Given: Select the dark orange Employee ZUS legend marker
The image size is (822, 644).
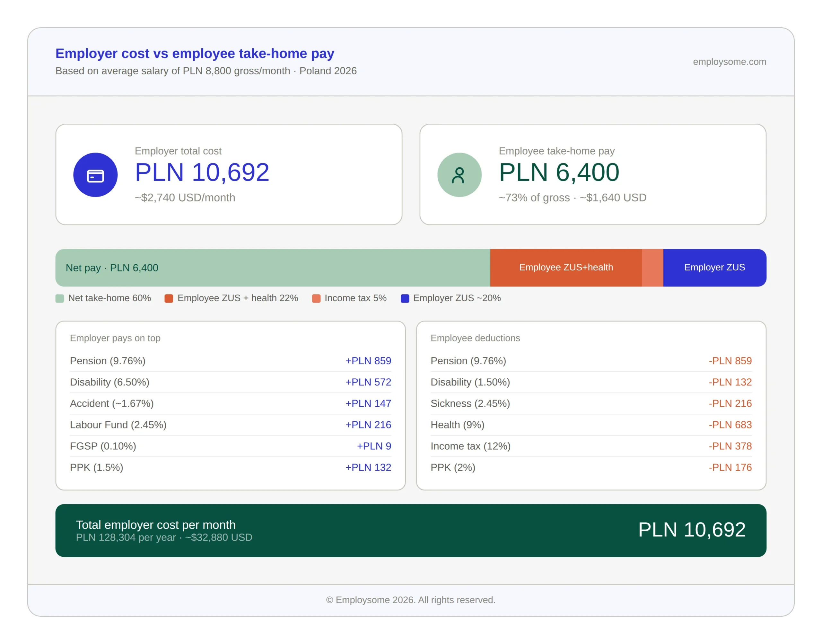Looking at the screenshot, I should coord(169,298).
